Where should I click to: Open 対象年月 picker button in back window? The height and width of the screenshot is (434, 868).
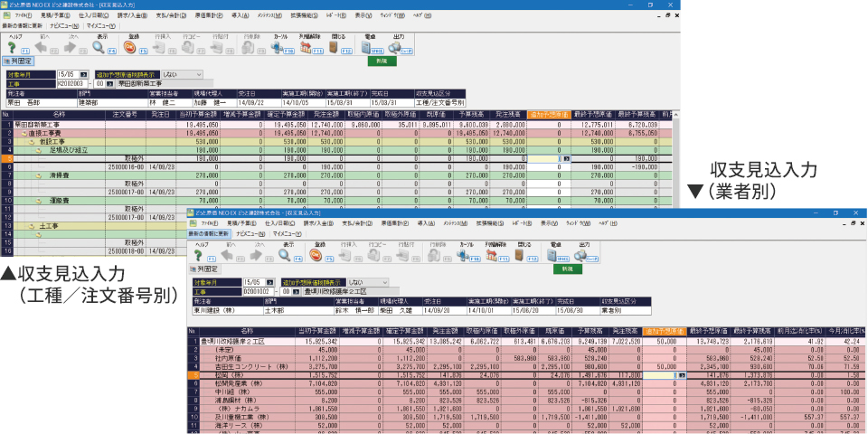tap(83, 74)
